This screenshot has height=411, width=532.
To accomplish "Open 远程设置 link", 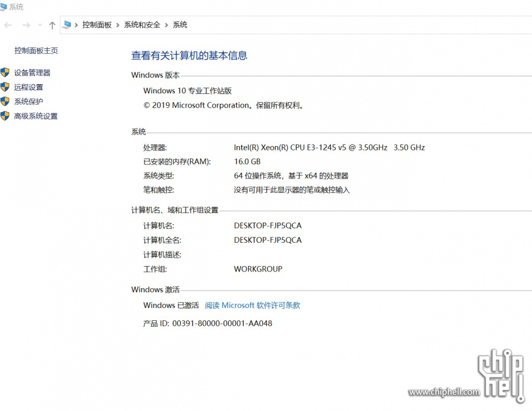I will (x=28, y=87).
